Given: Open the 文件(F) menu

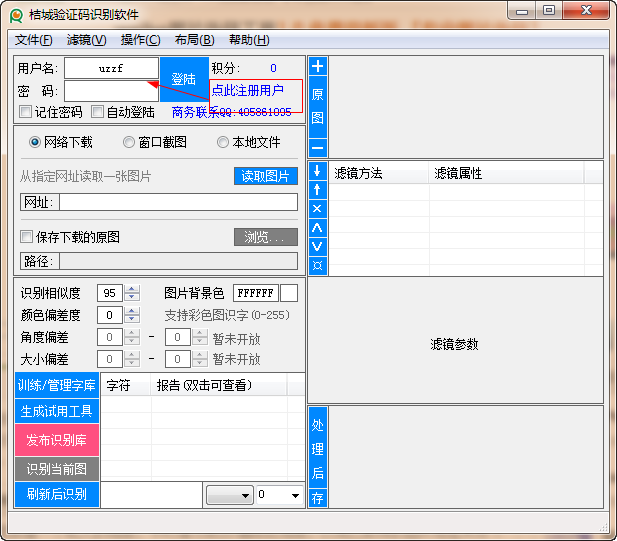Looking at the screenshot, I should (x=34, y=40).
